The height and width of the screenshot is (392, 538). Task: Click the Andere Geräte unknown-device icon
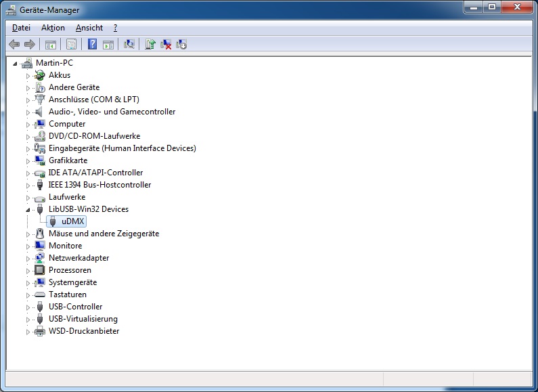(40, 87)
